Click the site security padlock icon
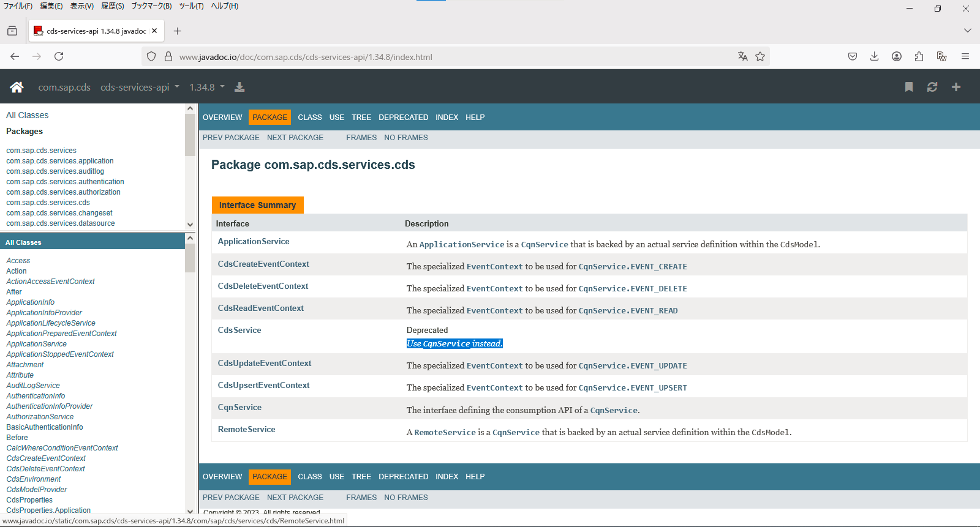This screenshot has height=527, width=980. [168, 57]
